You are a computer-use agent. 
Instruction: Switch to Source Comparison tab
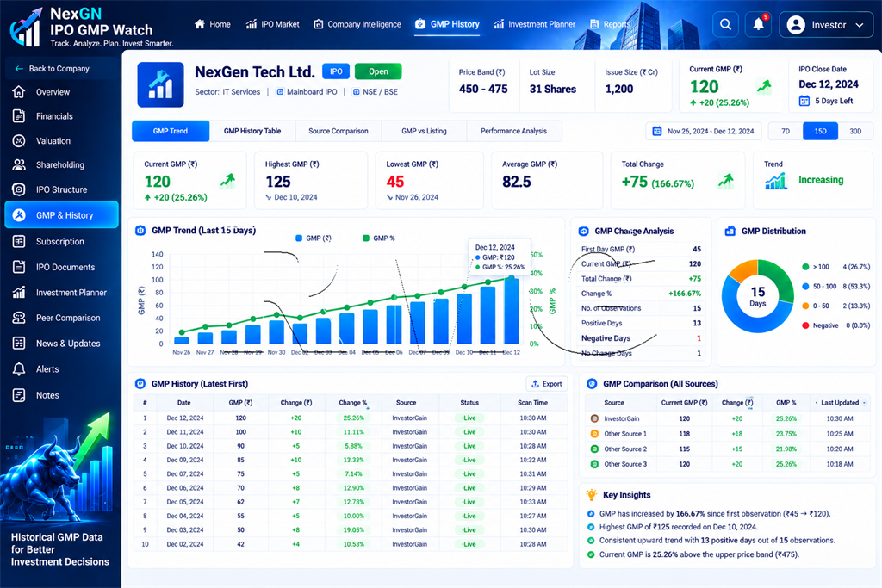coord(338,131)
